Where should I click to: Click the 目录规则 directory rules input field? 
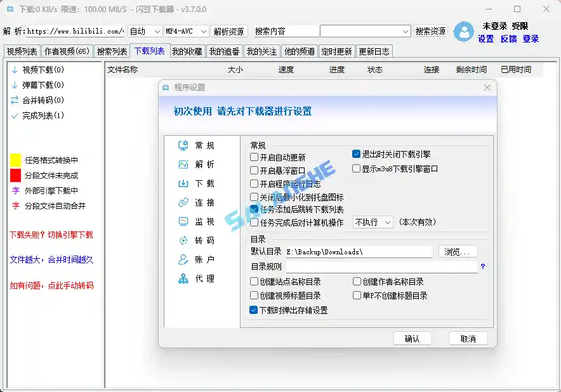point(381,266)
